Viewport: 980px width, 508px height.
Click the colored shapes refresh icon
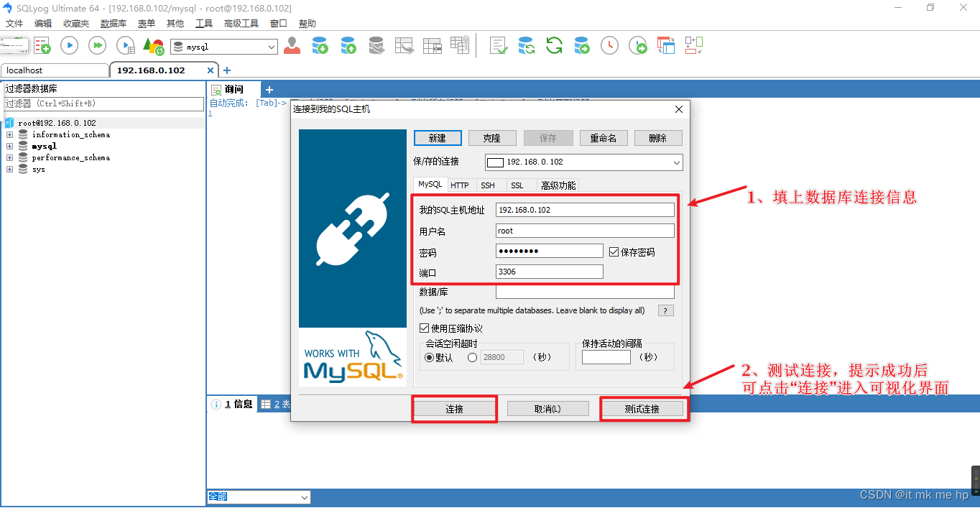[x=153, y=46]
